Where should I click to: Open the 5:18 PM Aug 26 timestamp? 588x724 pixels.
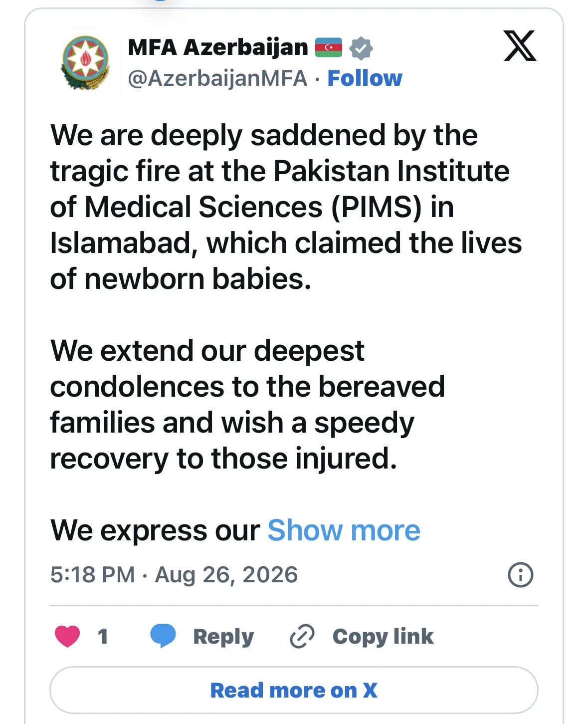pos(174,575)
